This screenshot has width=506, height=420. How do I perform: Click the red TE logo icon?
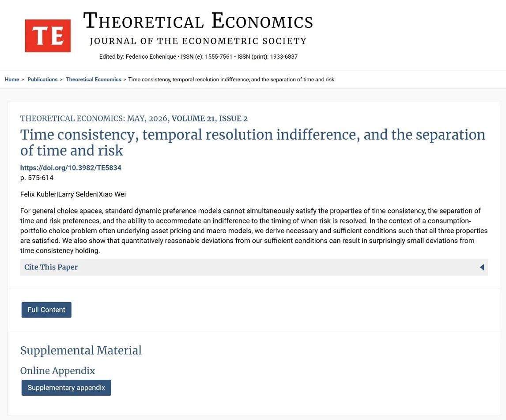tap(48, 35)
